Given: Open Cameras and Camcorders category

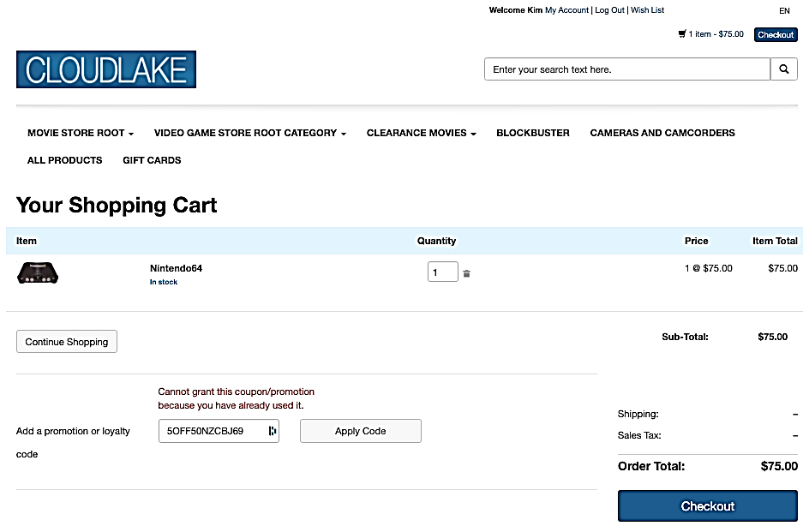Looking at the screenshot, I should (662, 133).
